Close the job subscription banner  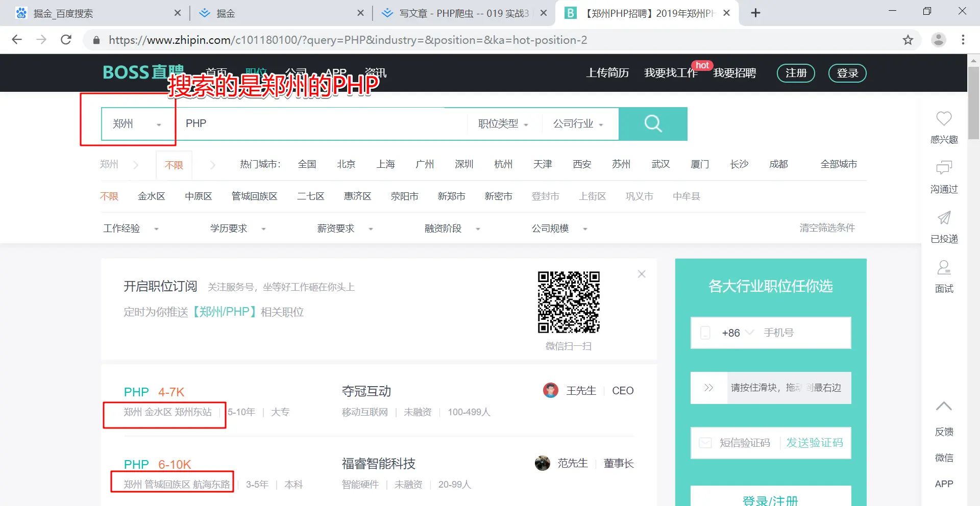642,274
